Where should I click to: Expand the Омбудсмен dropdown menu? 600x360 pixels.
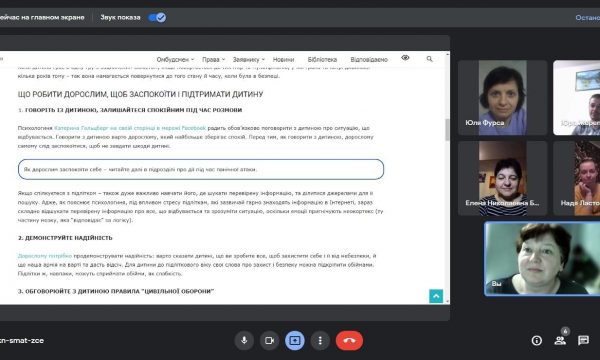(175, 59)
